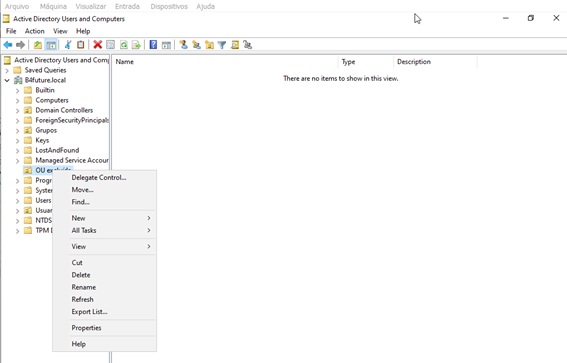The image size is (567, 363).
Task: Create a new user via toolbar icon
Action: click(x=183, y=45)
